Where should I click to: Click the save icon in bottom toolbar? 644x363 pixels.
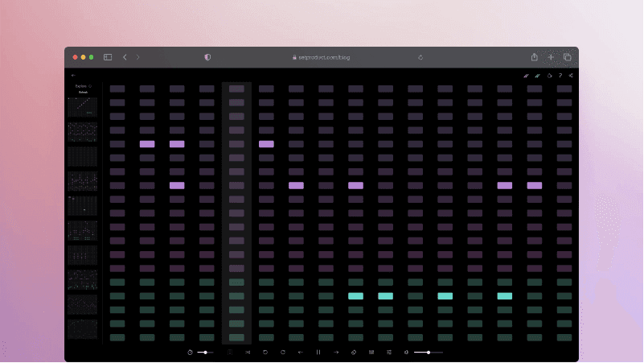click(x=371, y=353)
